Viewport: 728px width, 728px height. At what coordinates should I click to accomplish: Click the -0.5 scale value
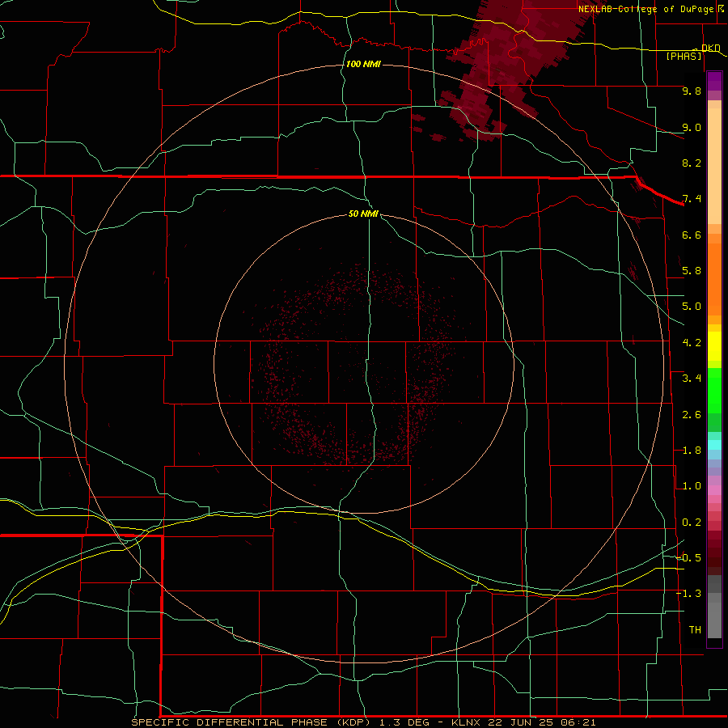tap(689, 558)
